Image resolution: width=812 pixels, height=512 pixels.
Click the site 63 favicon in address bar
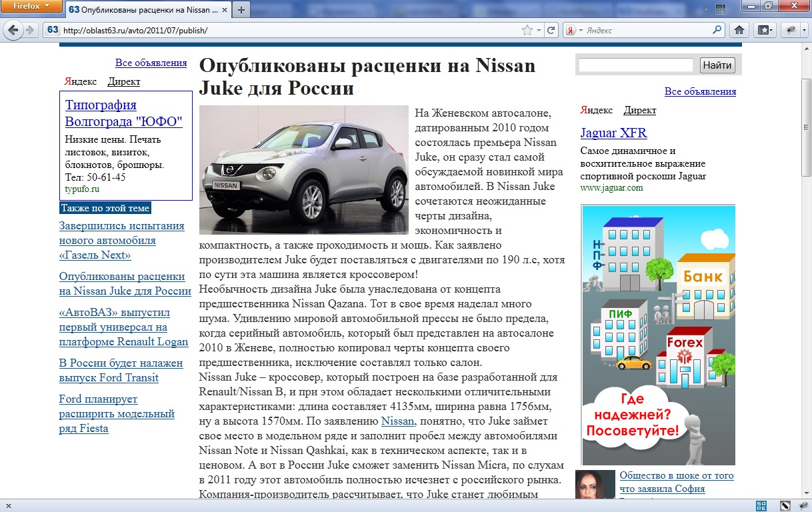(x=53, y=30)
